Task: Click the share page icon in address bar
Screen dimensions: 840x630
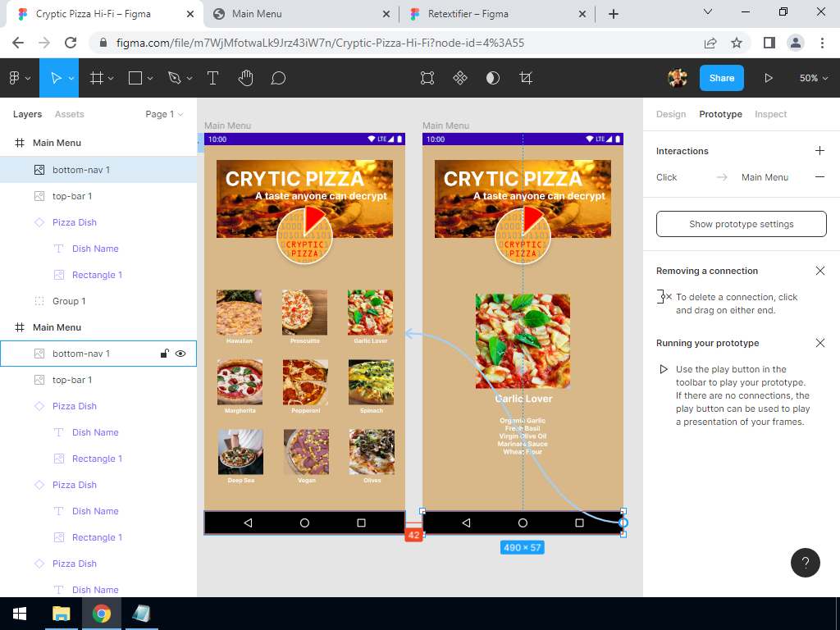Action: coord(710,43)
